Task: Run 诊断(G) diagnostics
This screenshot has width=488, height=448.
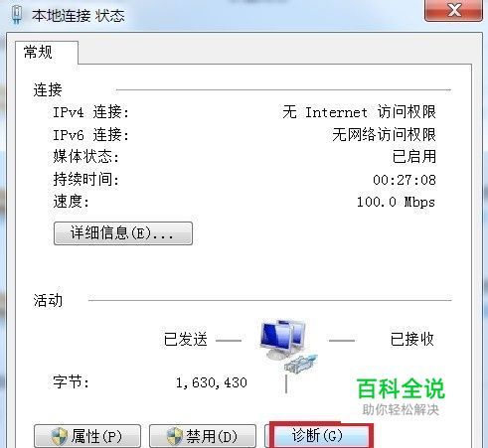Action: click(317, 436)
